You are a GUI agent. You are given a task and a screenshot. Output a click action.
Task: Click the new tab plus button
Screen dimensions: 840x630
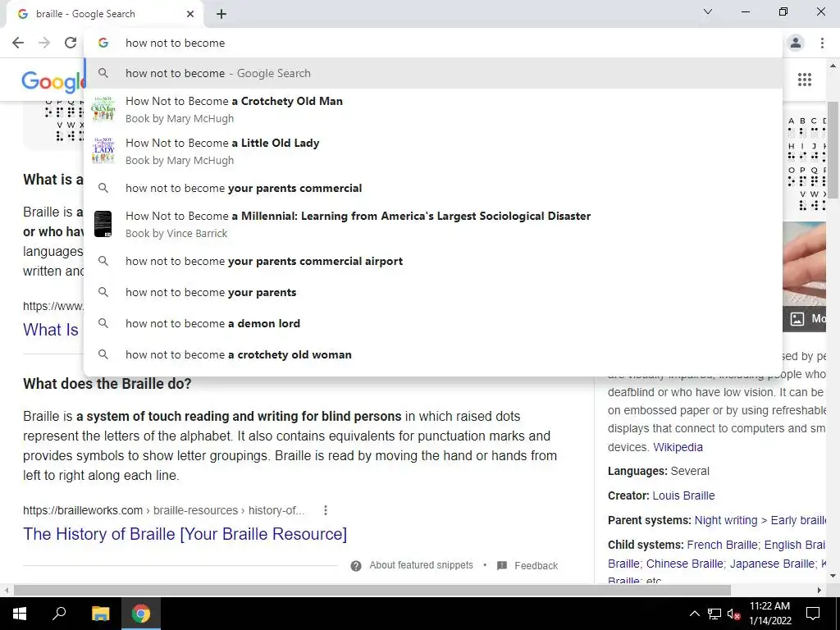coord(221,14)
